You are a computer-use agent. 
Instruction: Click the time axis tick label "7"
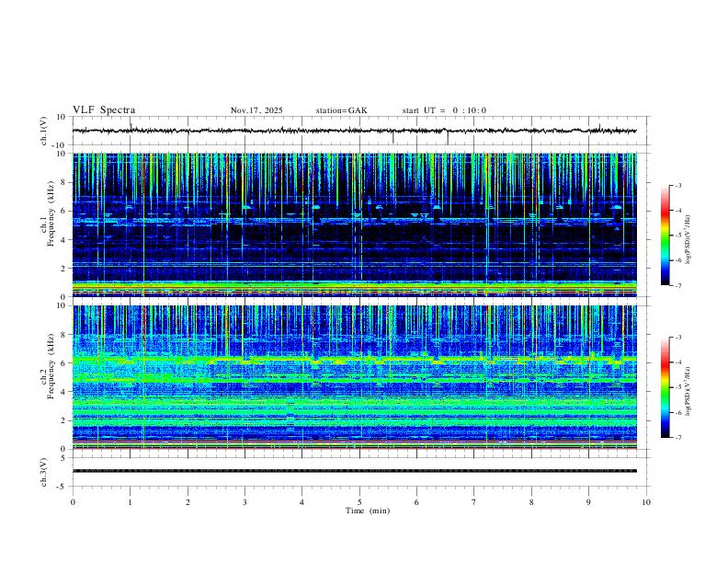pos(474,502)
